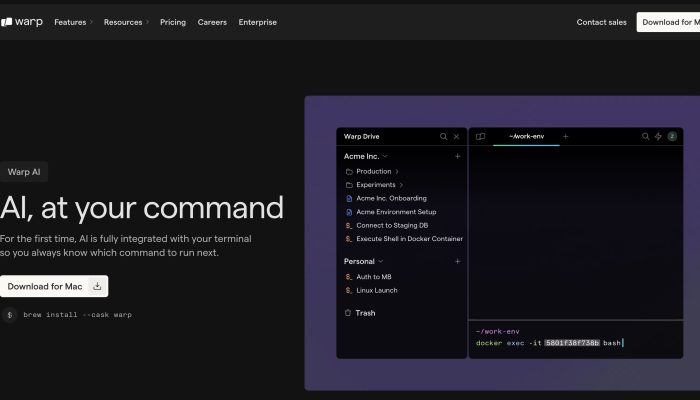Collapse the Personal section chevron
The image size is (700, 400).
(x=381, y=261)
